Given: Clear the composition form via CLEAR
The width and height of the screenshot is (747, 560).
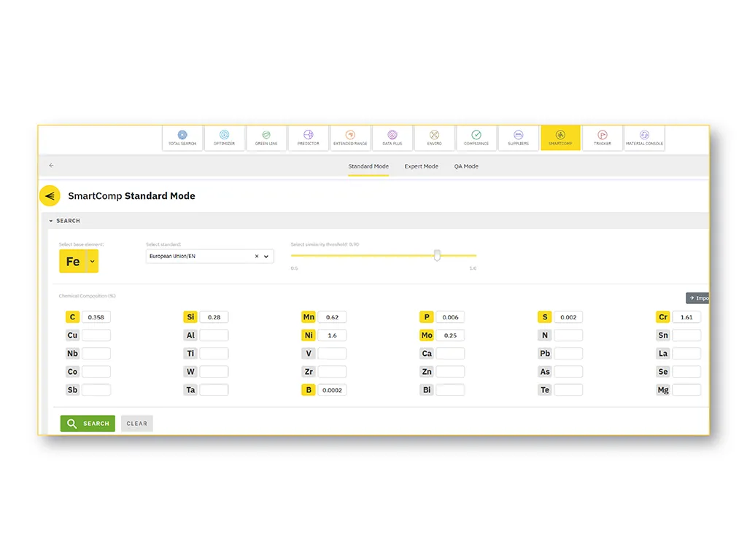Looking at the screenshot, I should pyautogui.click(x=136, y=423).
